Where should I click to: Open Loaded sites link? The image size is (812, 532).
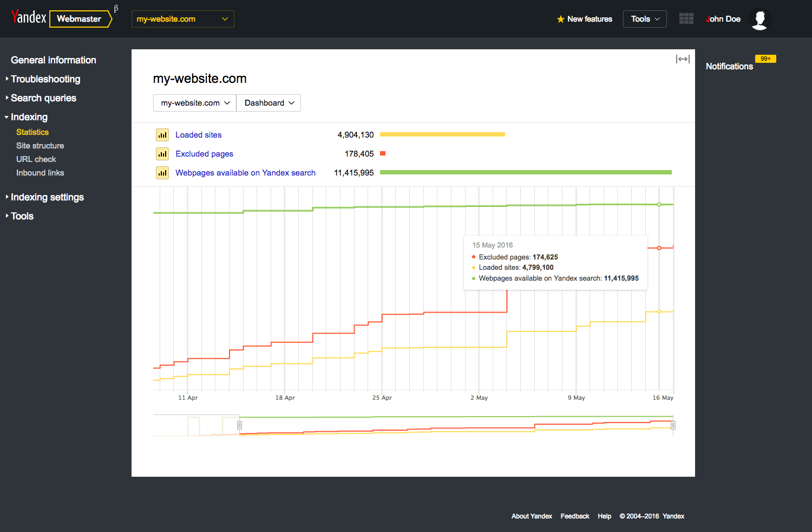pos(199,135)
